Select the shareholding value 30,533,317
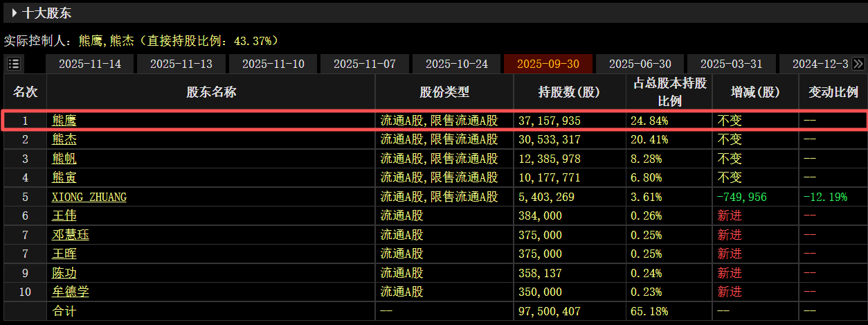This screenshot has width=868, height=325. pos(550,139)
